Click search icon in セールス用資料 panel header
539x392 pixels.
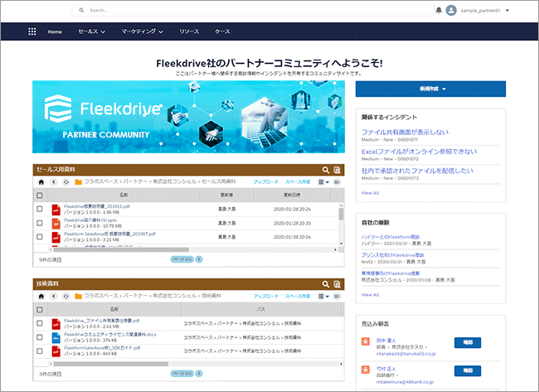(x=326, y=170)
